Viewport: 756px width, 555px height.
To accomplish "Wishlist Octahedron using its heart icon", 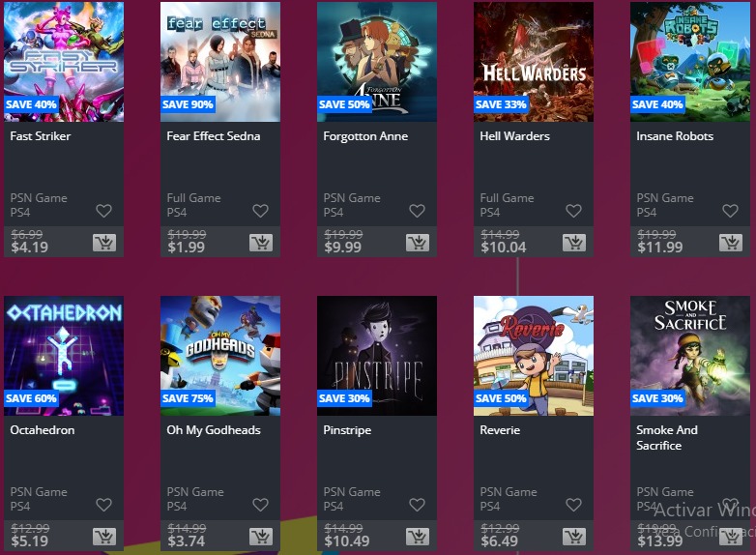I will pos(103,505).
